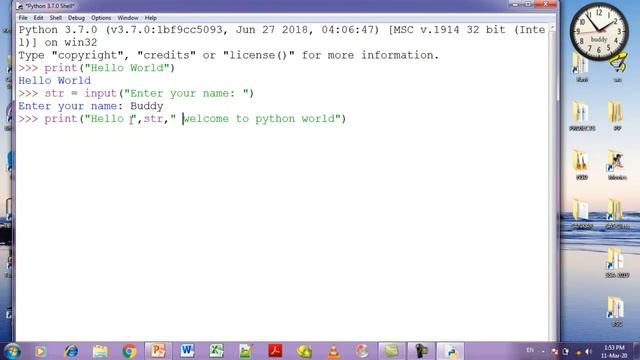Open the Shell menu
The height and width of the screenshot is (360, 640).
56,18
